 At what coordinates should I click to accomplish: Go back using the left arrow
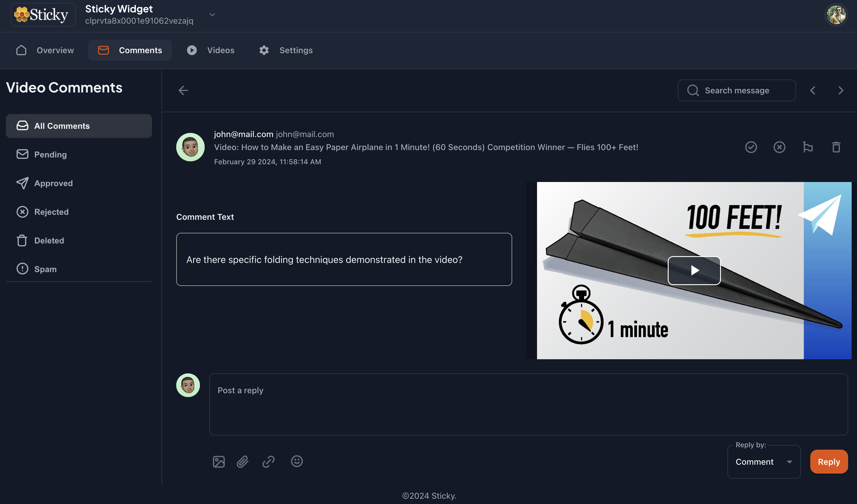click(x=183, y=90)
